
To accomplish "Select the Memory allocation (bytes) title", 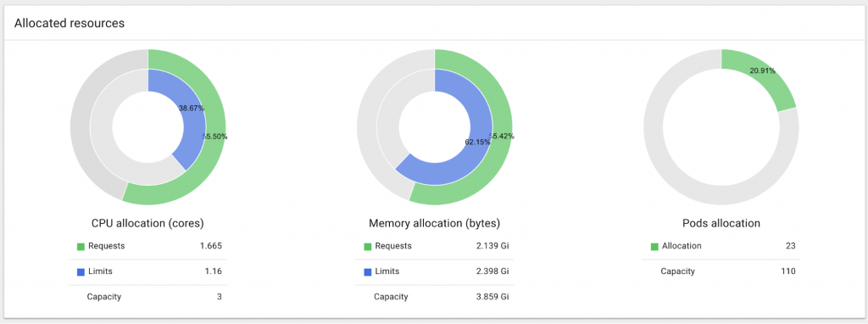I will 435,224.
